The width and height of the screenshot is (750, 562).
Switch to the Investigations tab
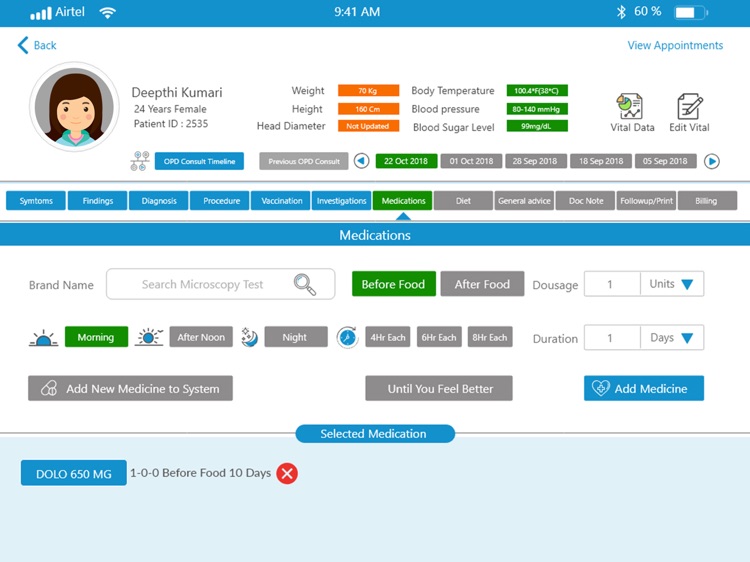click(342, 201)
